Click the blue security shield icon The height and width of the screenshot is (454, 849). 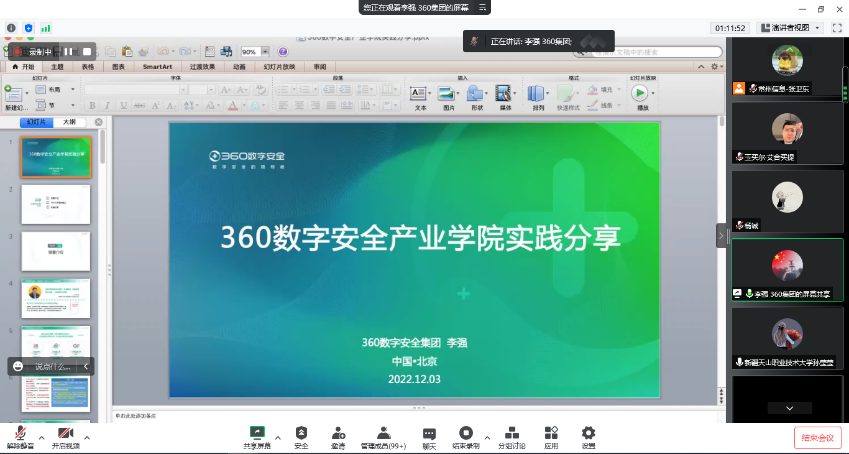coord(29,28)
